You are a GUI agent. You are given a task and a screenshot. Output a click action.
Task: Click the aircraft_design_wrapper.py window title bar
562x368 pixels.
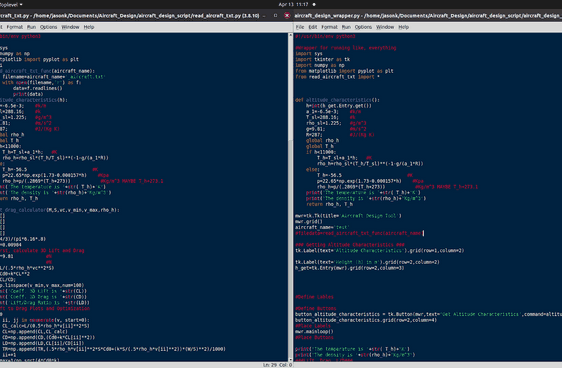click(428, 16)
